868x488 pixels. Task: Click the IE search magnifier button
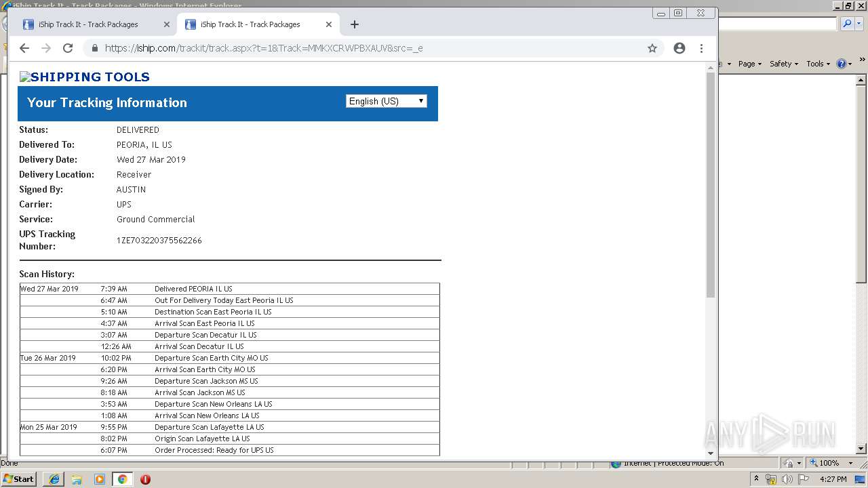coord(847,24)
